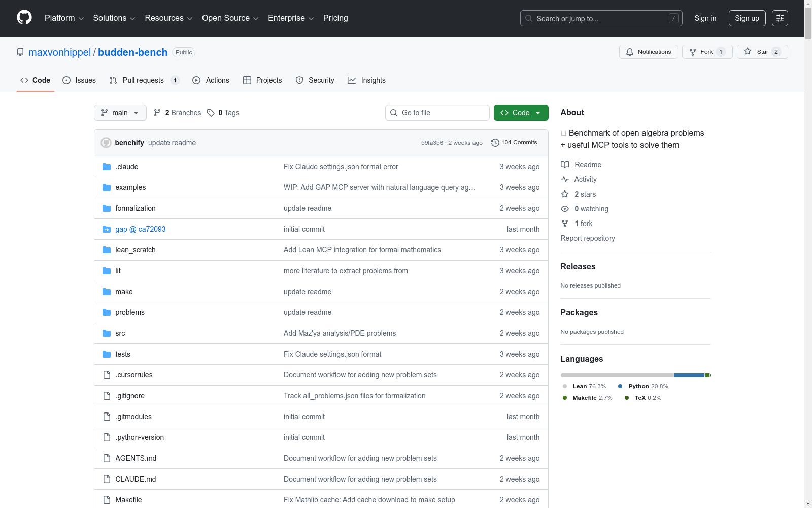This screenshot has width=812, height=508.
Task: Open the CLAUDE.md file
Action: (136, 479)
